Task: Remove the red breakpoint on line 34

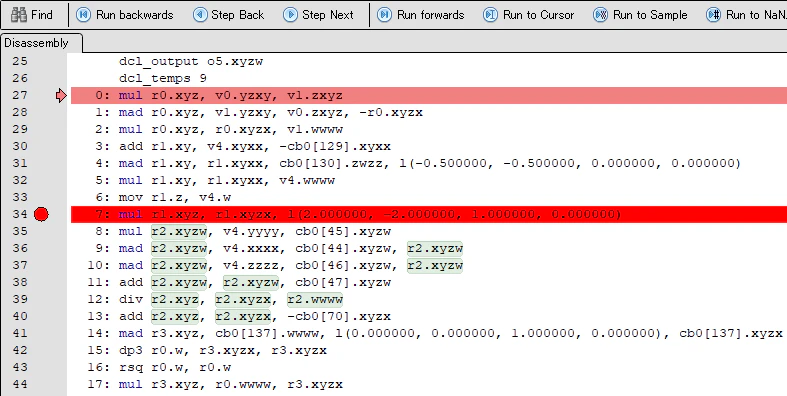Action: [x=41, y=214]
